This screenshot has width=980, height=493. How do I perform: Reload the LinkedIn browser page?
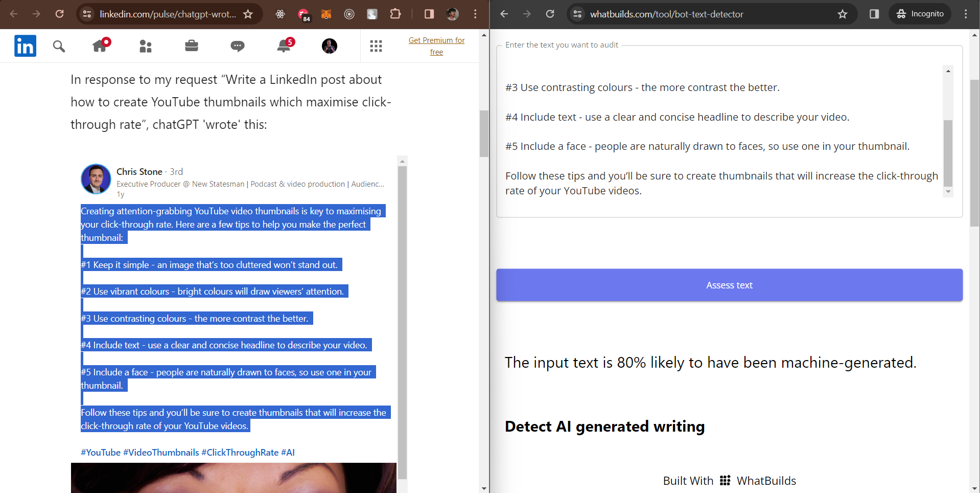(x=60, y=14)
